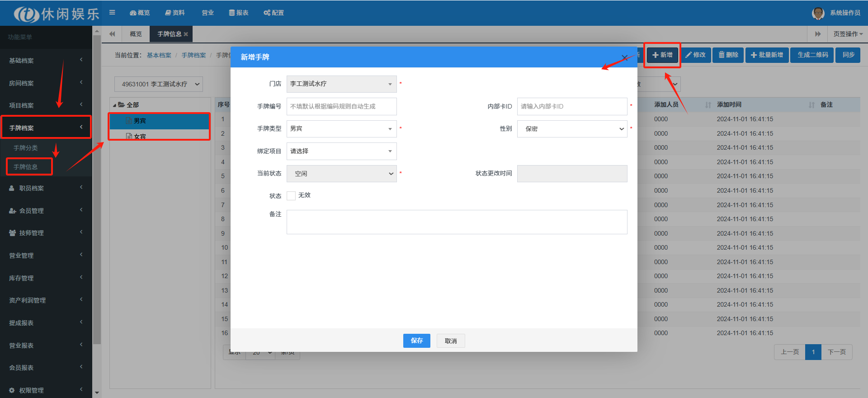Viewport: 868px width, 398px height.
Task: Switch to the 概览 tab
Action: (x=136, y=34)
